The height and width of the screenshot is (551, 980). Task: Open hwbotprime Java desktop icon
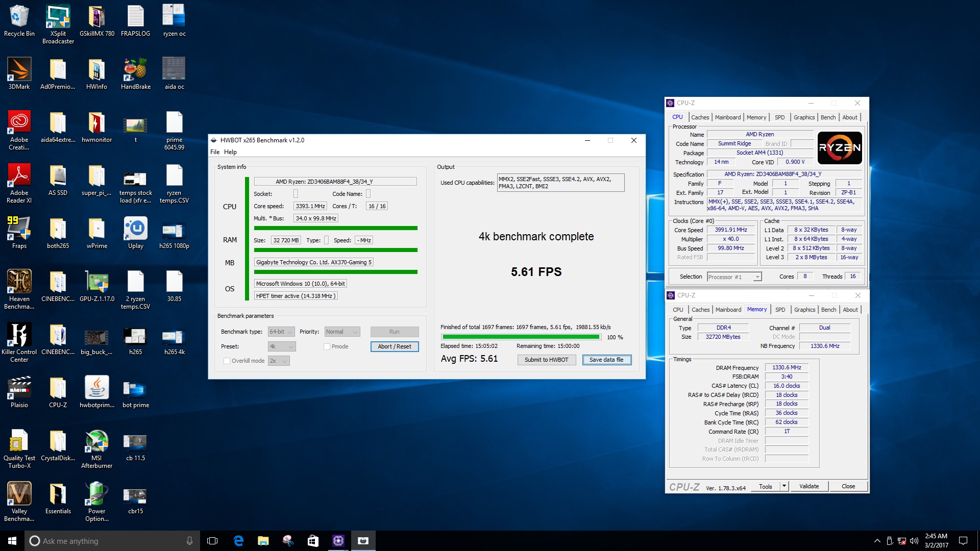coord(97,392)
